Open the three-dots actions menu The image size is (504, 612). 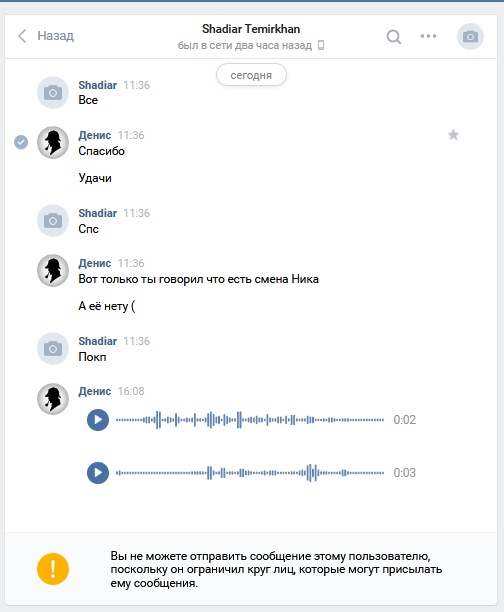pyautogui.click(x=428, y=36)
